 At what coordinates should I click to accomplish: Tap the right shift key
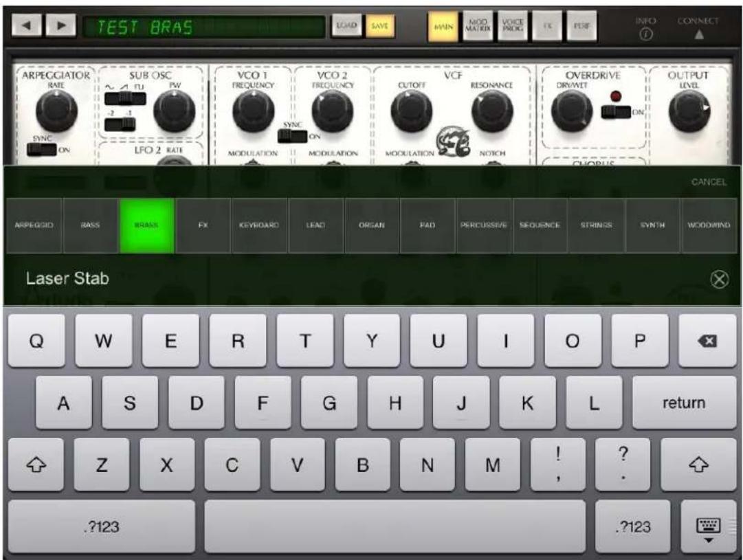click(x=698, y=464)
